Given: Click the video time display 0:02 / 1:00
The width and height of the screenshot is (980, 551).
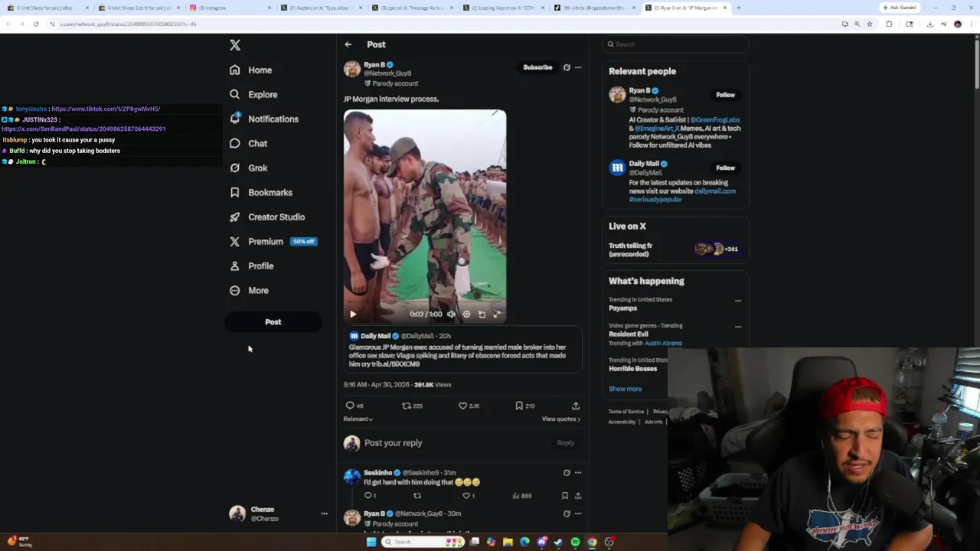Looking at the screenshot, I should 426,314.
